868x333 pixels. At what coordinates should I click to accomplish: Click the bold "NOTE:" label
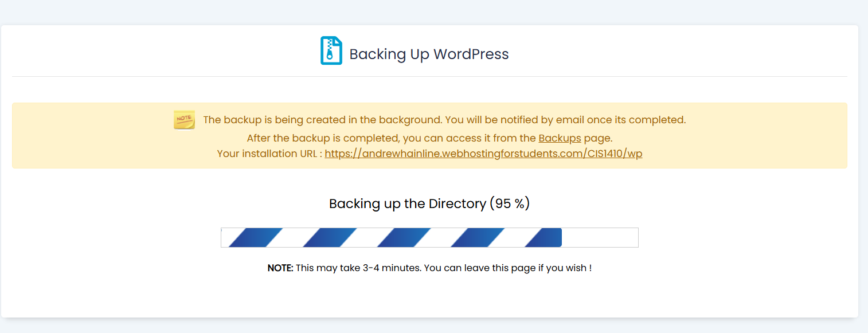coord(280,268)
